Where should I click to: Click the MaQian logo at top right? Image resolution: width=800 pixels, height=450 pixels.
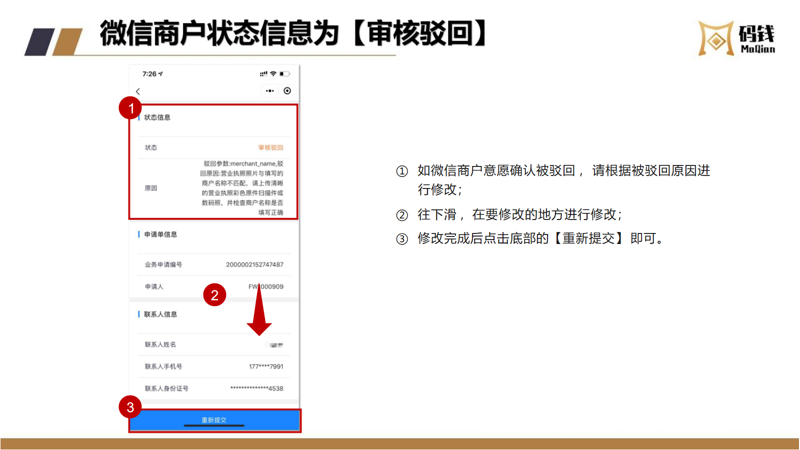click(737, 38)
